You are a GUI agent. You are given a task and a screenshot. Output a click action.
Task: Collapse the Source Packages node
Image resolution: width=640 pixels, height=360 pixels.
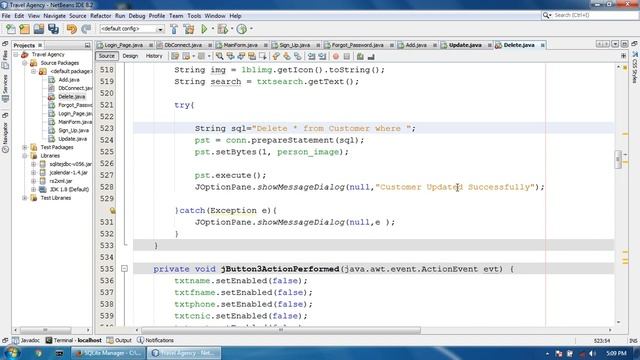[x=25, y=63]
